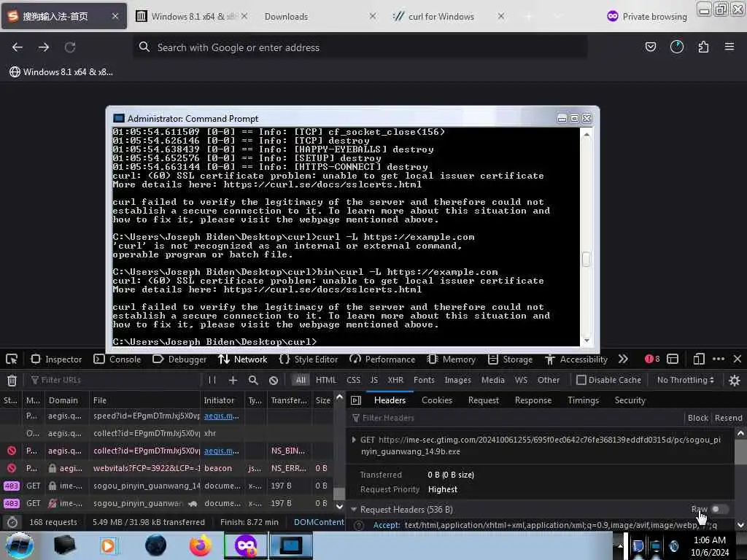The height and width of the screenshot is (560, 747).
Task: Close the curl for Windows tab
Action: 500,16
